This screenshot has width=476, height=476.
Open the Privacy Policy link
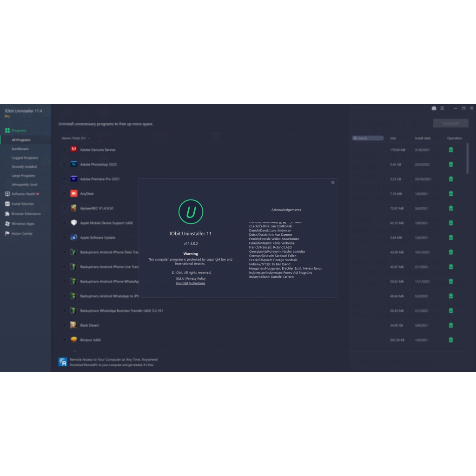point(196,278)
